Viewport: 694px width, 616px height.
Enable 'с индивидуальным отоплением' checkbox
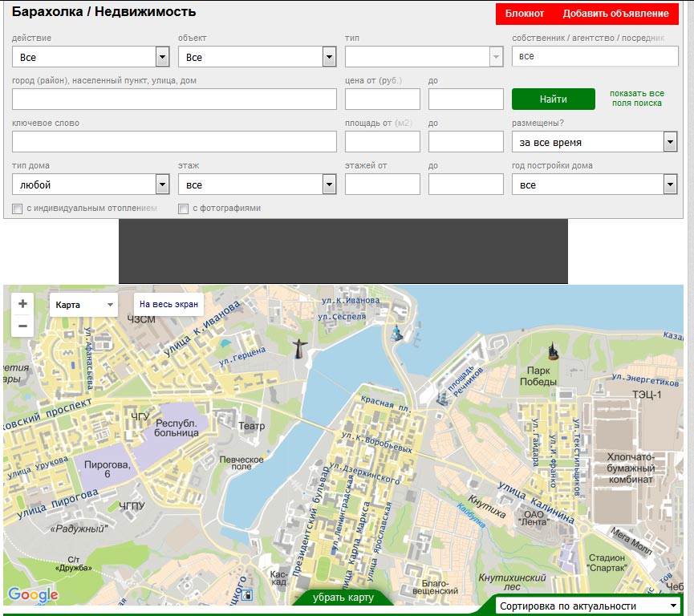tap(18, 209)
